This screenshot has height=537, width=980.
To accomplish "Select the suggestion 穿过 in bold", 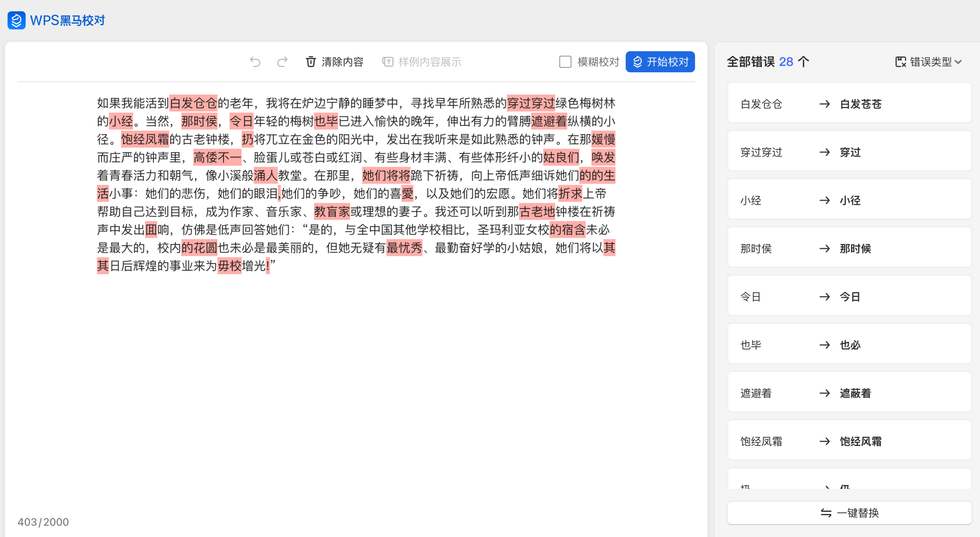I will 850,152.
